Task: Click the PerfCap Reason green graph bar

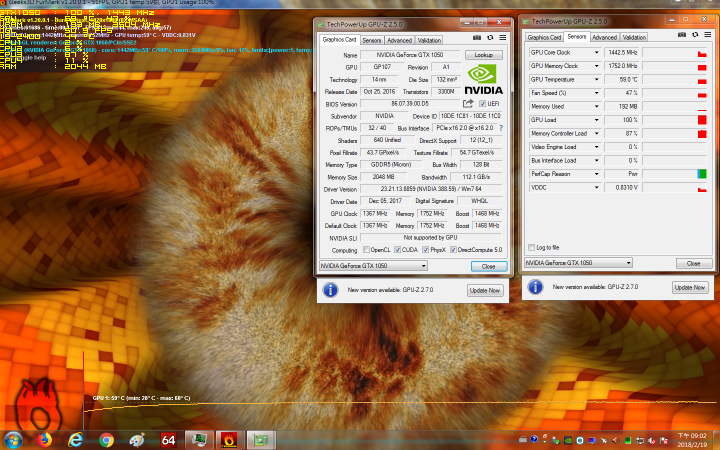Action: 702,174
